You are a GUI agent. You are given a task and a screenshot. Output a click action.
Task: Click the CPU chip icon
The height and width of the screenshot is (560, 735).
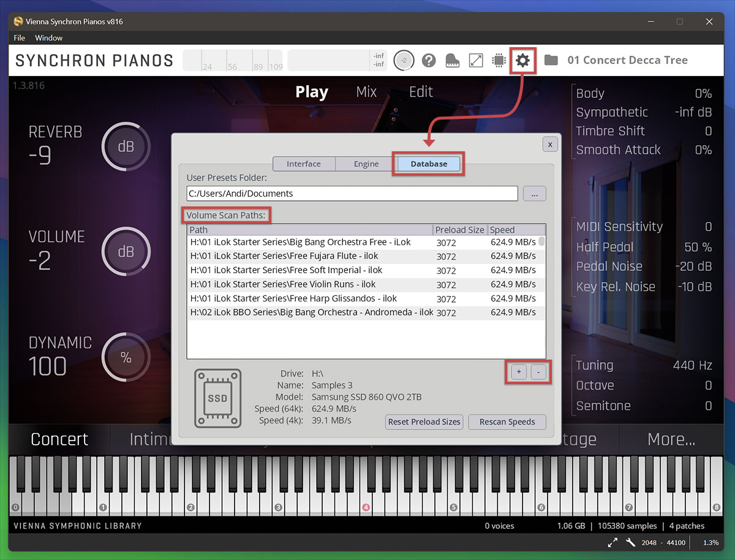[x=499, y=60]
